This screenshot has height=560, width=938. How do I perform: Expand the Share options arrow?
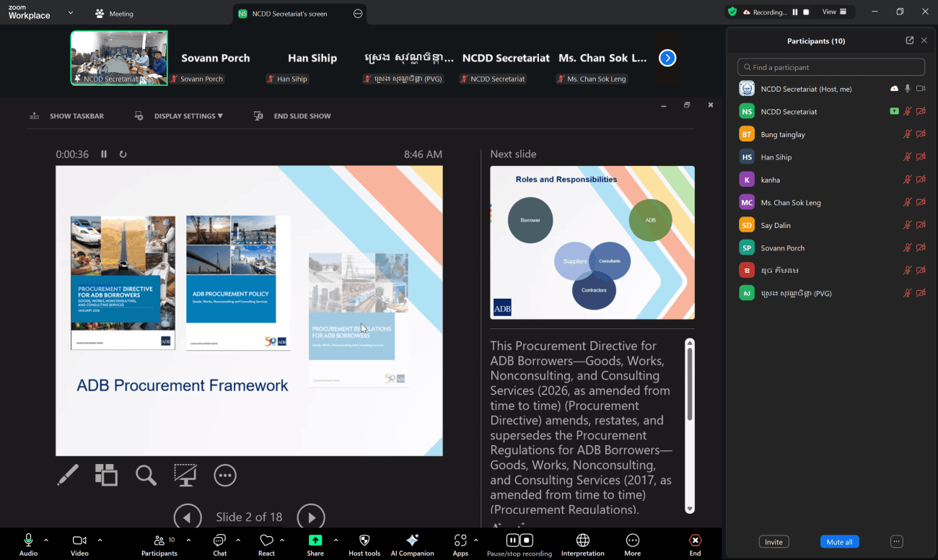click(336, 540)
